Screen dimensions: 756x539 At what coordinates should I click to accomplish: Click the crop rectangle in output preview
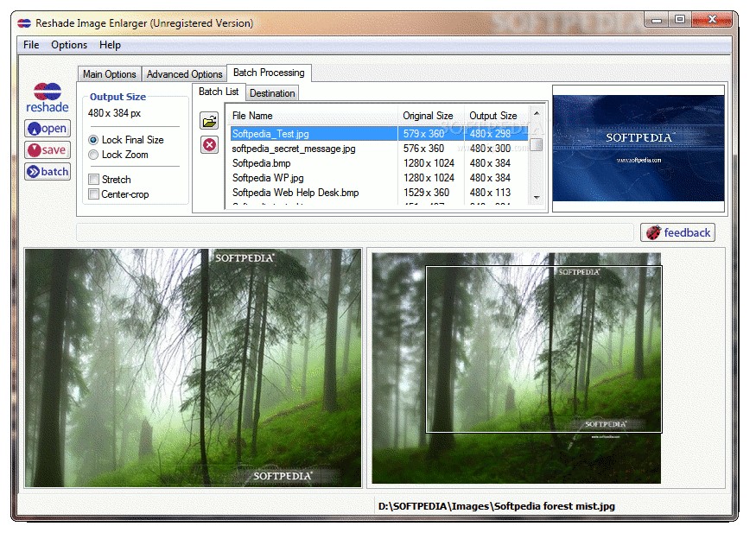pyautogui.click(x=543, y=349)
